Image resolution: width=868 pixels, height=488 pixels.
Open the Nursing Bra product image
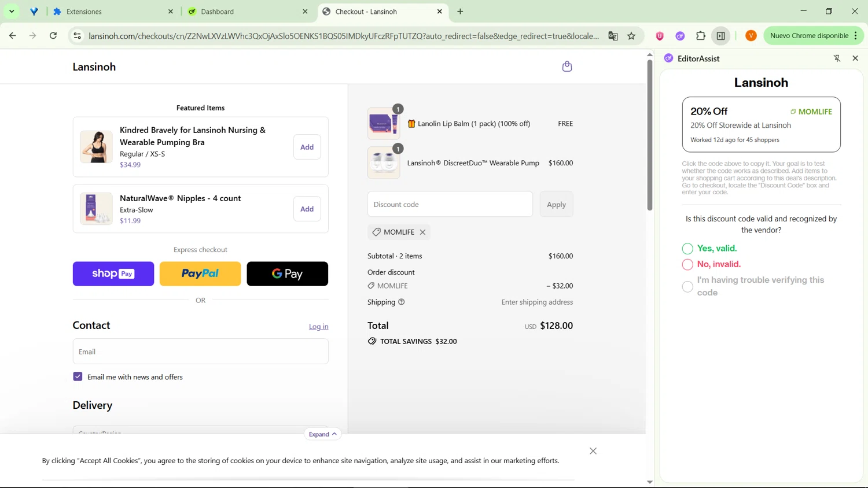pyautogui.click(x=96, y=146)
